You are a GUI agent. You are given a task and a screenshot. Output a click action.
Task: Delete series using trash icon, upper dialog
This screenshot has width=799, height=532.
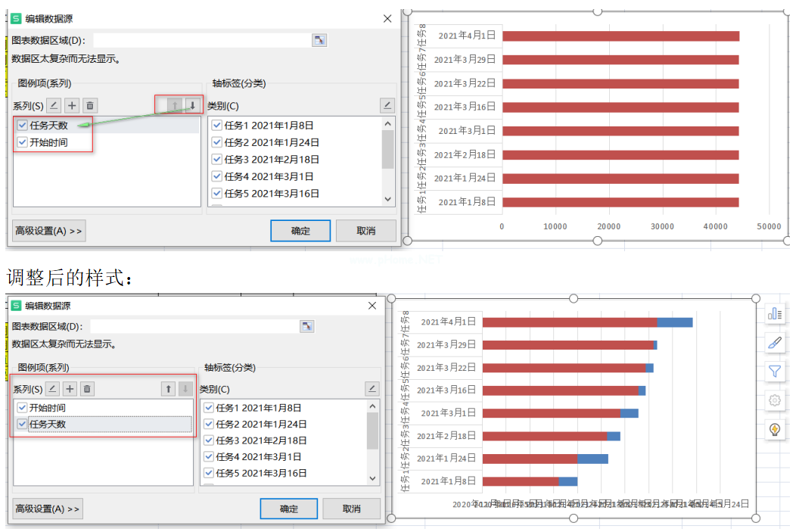click(90, 106)
